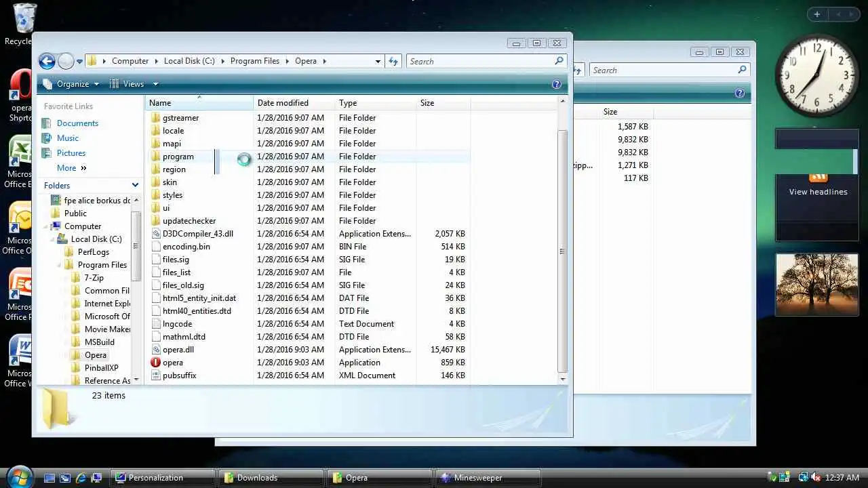The height and width of the screenshot is (488, 868).
Task: Show More favorite links
Action: coord(72,168)
